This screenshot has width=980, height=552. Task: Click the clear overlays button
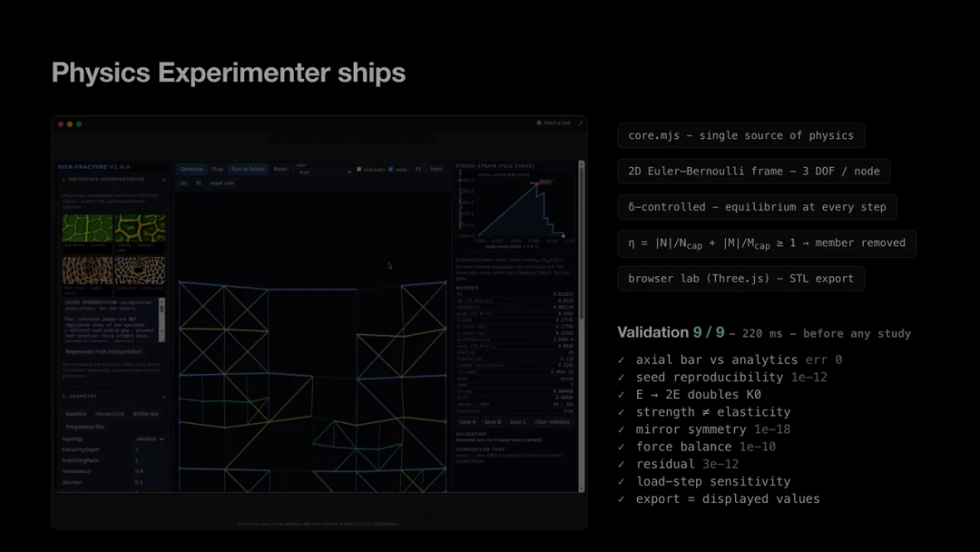553,422
